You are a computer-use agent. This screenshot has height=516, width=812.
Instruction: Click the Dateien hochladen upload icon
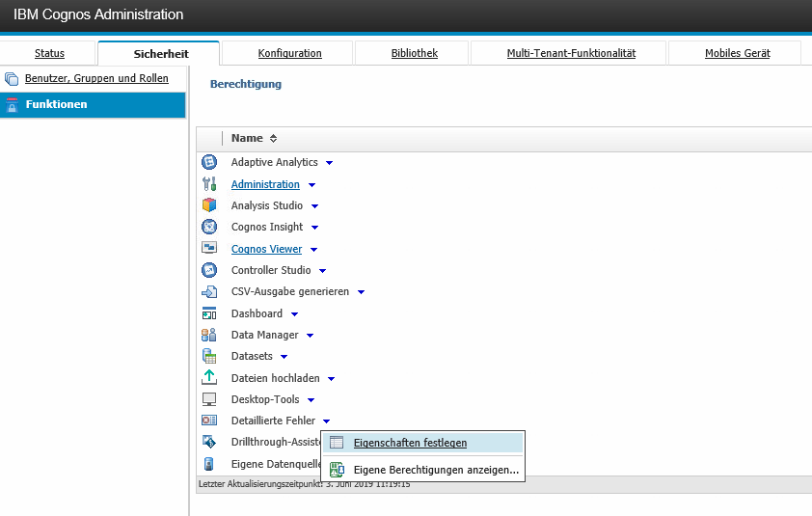point(209,378)
